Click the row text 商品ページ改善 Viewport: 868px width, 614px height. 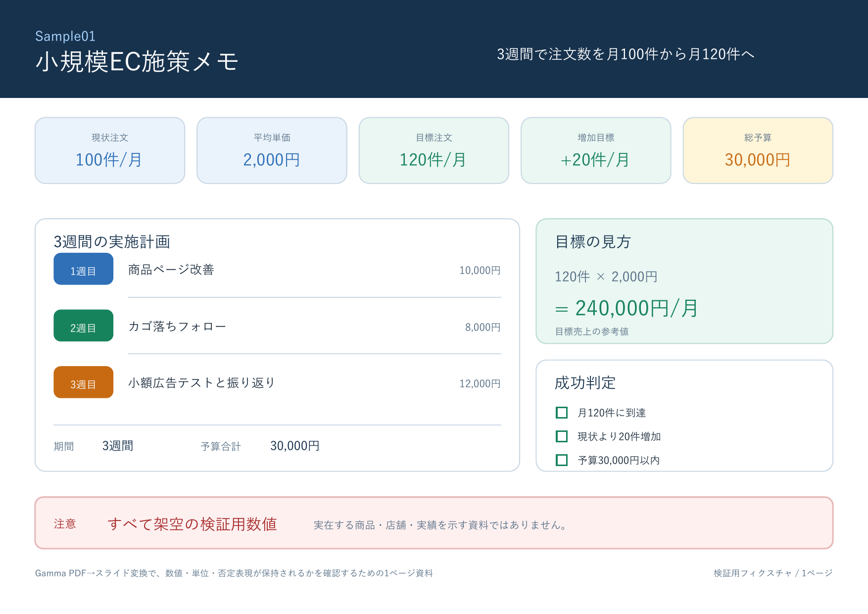171,270
